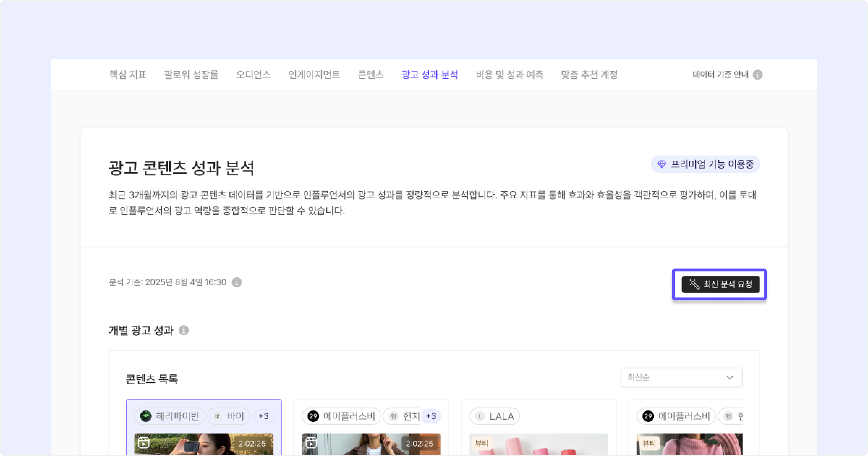The height and width of the screenshot is (456, 868).
Task: Select the 인게이지먼트 tab
Action: click(314, 75)
